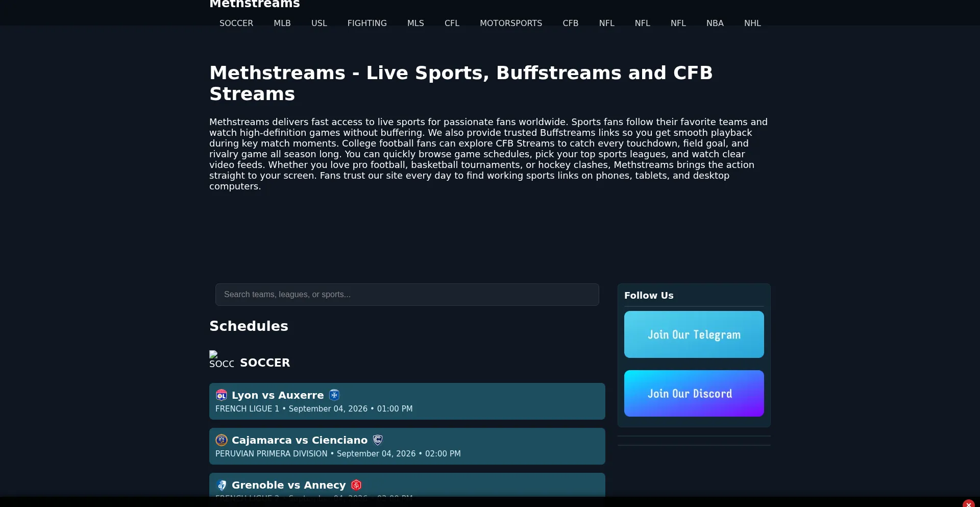Click the main Methstreams Live Sports page title

pyautogui.click(x=461, y=83)
